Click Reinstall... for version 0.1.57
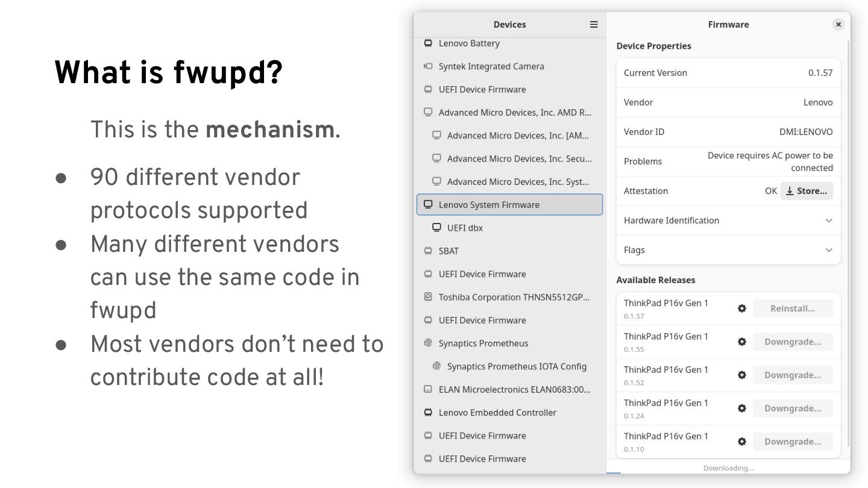Screen dimensions: 868x488 (793, 308)
